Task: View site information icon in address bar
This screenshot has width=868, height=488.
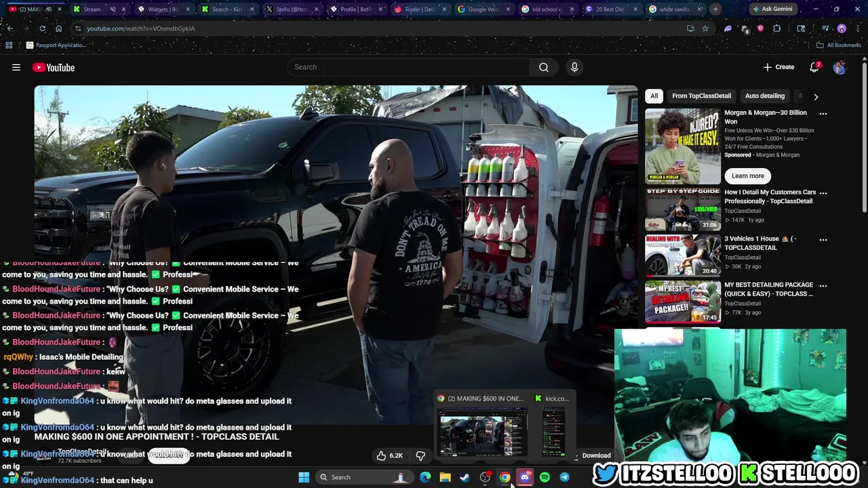Action: coord(78,28)
